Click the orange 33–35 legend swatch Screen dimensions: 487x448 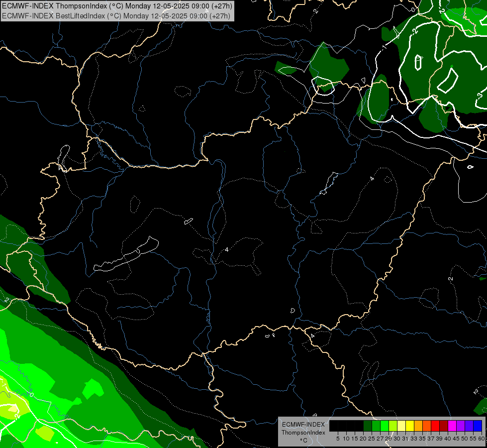418,426
